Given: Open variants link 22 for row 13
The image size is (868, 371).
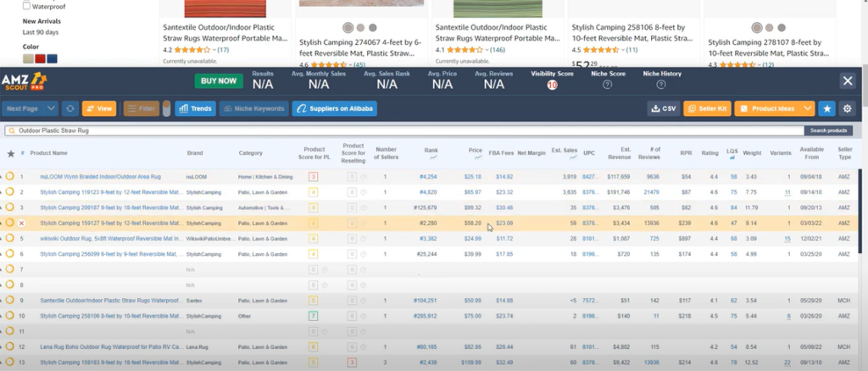Looking at the screenshot, I should pos(787,363).
